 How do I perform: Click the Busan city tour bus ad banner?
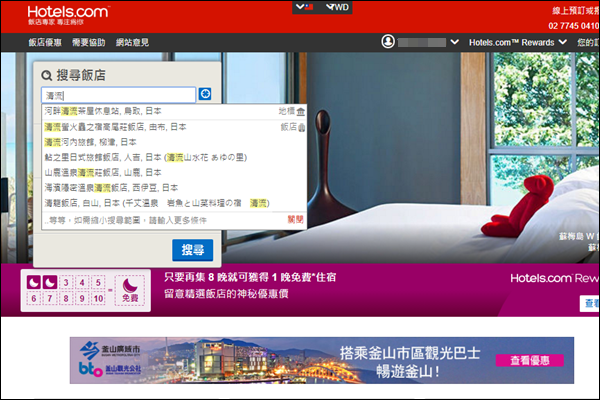pyautogui.click(x=321, y=360)
